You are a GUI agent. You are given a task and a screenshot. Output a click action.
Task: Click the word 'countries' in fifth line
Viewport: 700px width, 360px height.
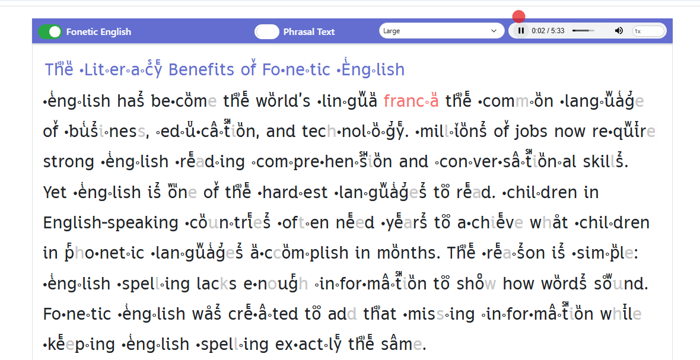[x=228, y=222]
